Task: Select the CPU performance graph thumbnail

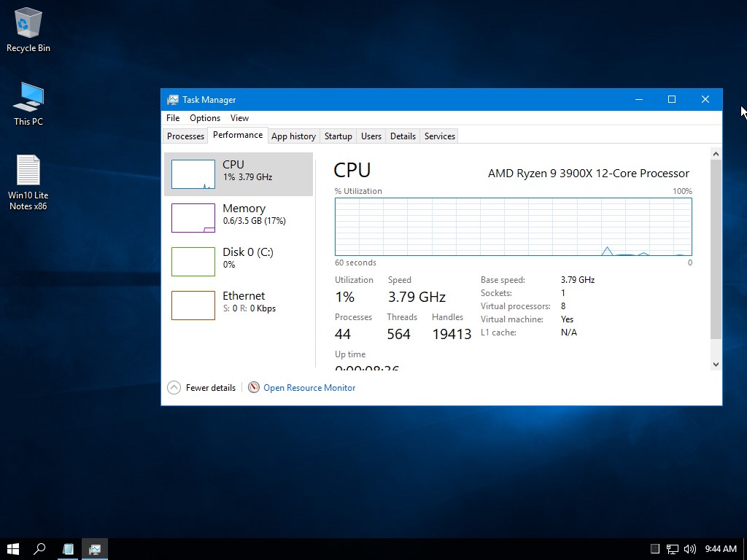Action: pos(193,174)
